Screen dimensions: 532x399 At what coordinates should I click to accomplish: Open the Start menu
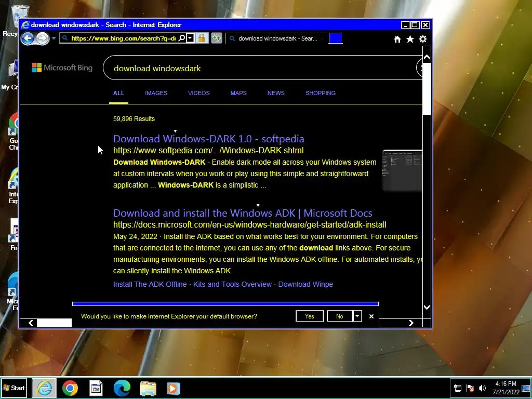(x=14, y=388)
